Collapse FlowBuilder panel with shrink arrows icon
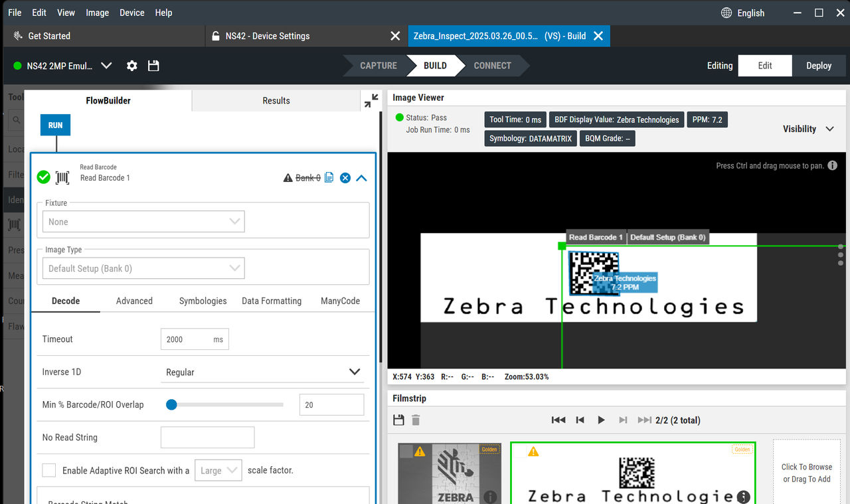The width and height of the screenshot is (850, 504). (371, 101)
